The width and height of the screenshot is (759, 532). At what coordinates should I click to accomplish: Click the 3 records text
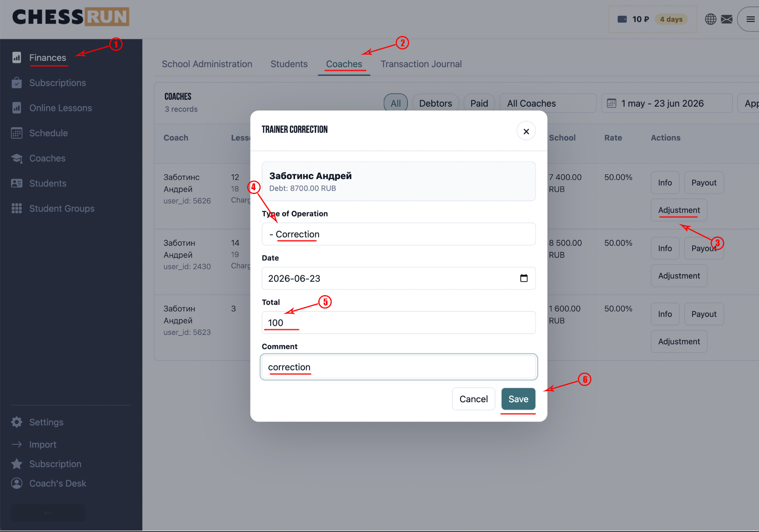coord(181,109)
